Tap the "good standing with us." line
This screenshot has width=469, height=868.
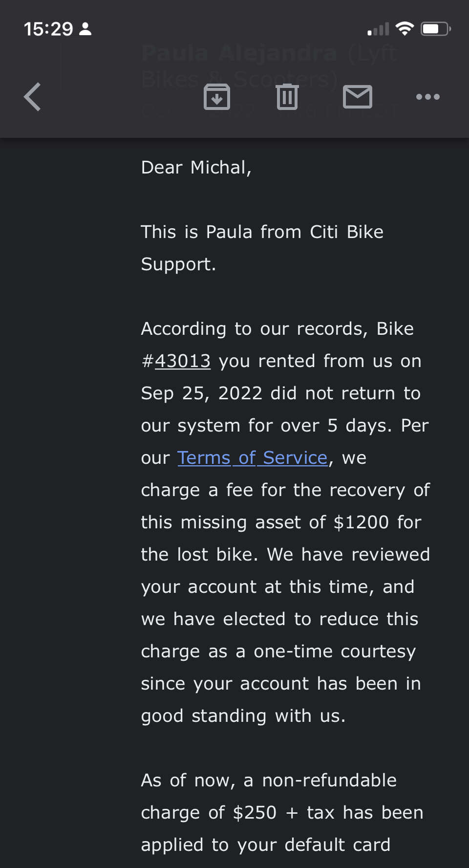243,716
